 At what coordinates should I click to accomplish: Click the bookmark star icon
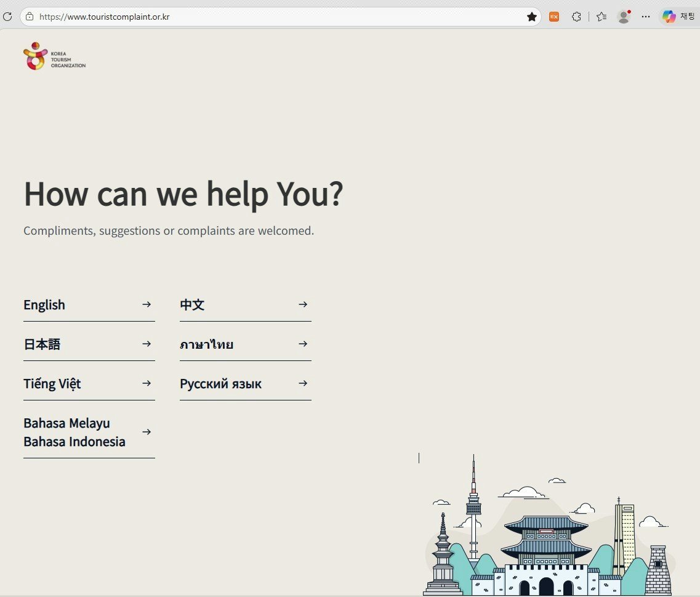click(x=532, y=17)
